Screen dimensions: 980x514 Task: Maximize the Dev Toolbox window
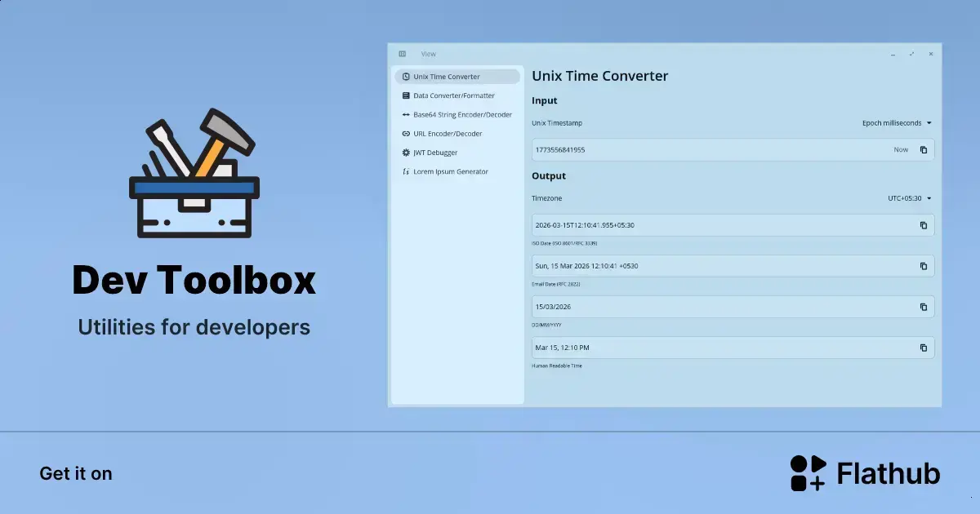click(x=911, y=54)
